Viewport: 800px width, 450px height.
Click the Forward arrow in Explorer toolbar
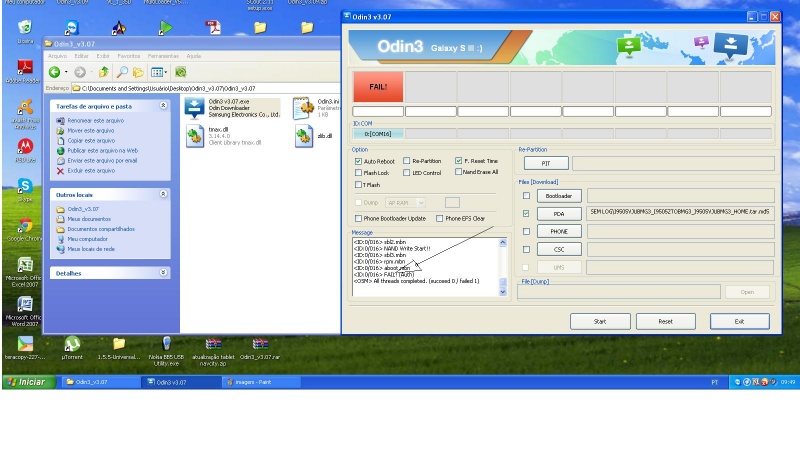point(80,72)
